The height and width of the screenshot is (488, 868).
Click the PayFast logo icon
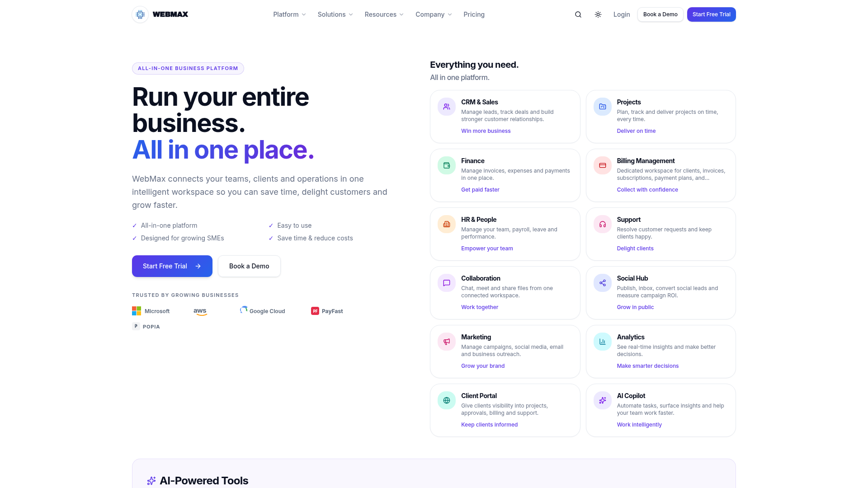(315, 311)
